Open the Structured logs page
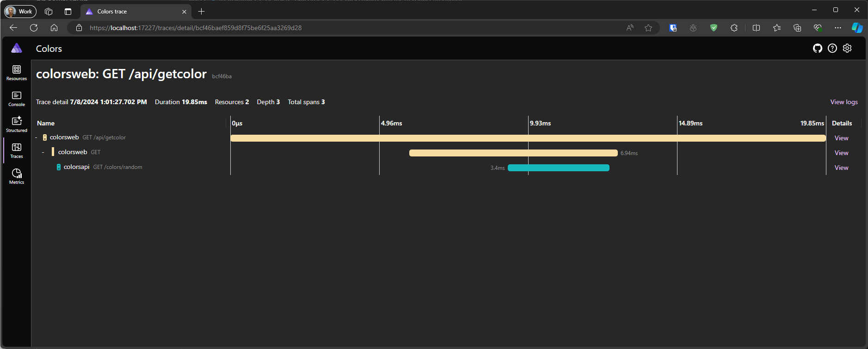Viewport: 868px width, 349px height. click(17, 125)
